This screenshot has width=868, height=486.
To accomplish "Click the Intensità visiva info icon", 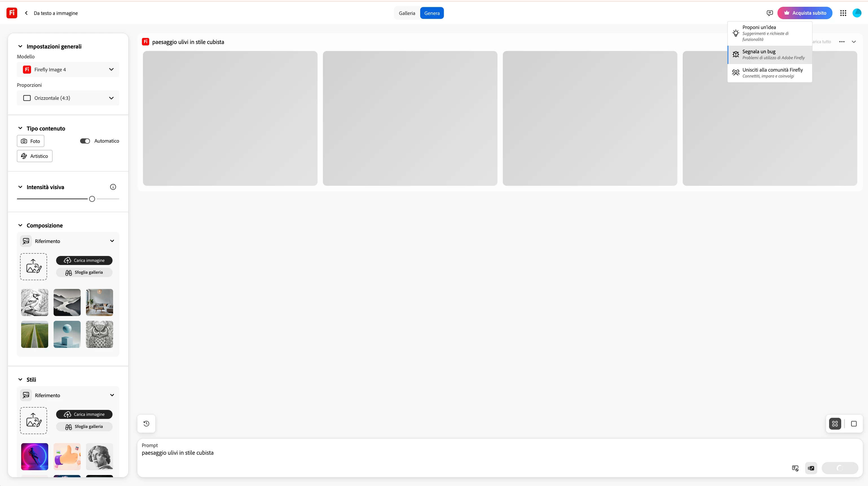I will pos(113,187).
